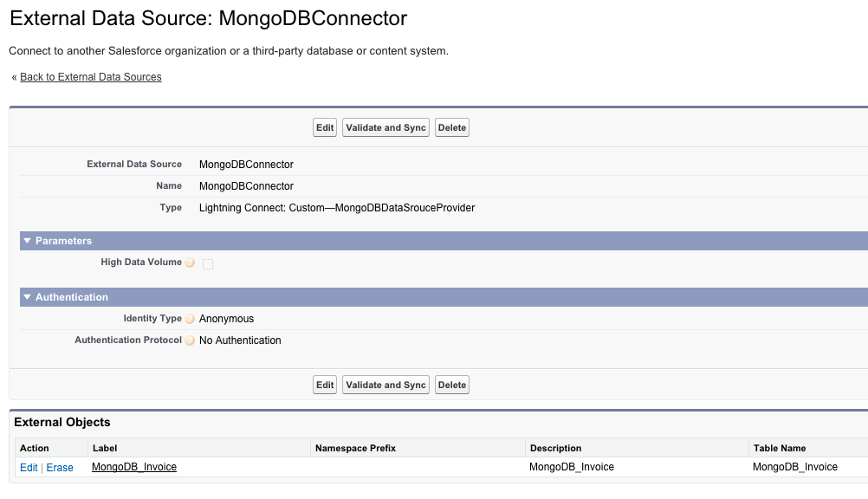Edit the MongoDB_Invoice external object
This screenshot has width=868, height=499.
(29, 468)
